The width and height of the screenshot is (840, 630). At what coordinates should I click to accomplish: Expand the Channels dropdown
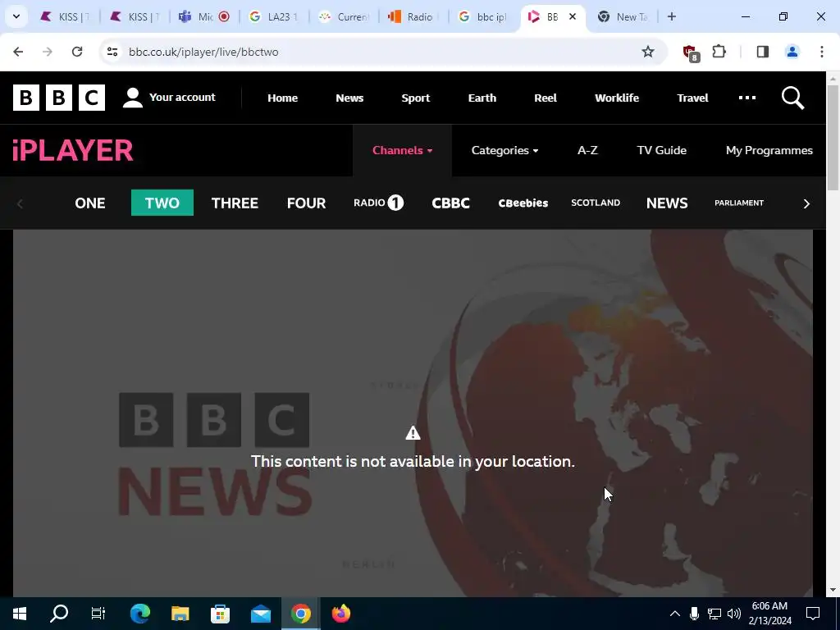tap(402, 151)
